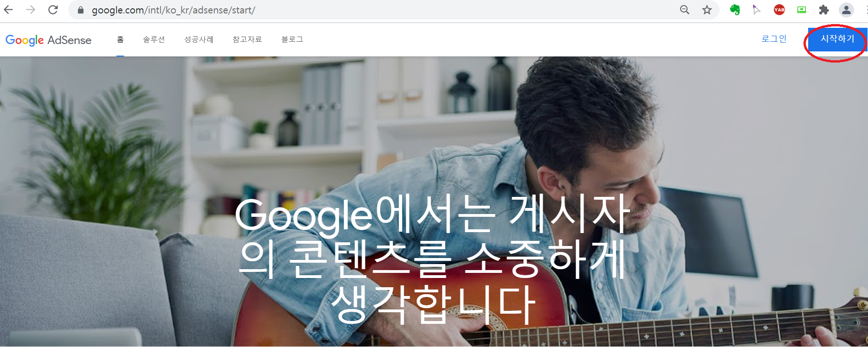Open the 성공사례 menu item
Screen dimensions: 868x347
pyautogui.click(x=199, y=39)
